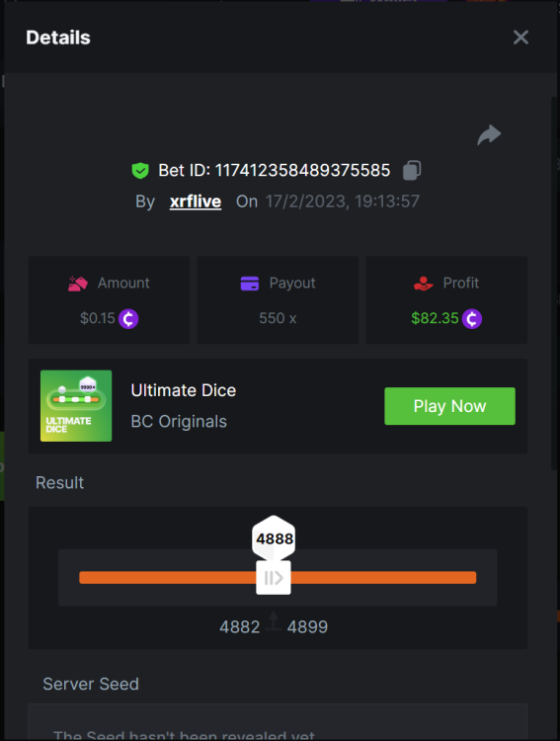Click the Play Now button
The width and height of the screenshot is (560, 741).
[x=449, y=406]
